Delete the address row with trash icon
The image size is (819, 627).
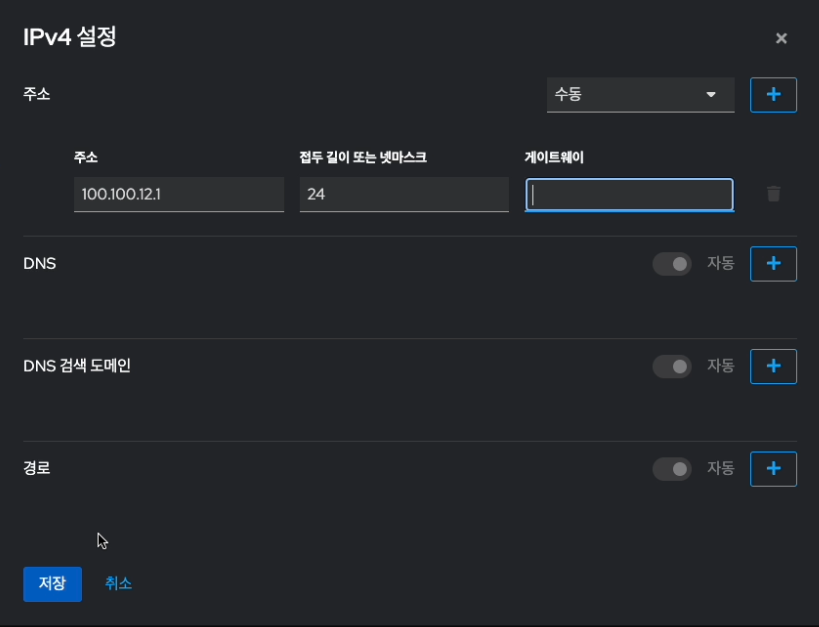coord(773,194)
